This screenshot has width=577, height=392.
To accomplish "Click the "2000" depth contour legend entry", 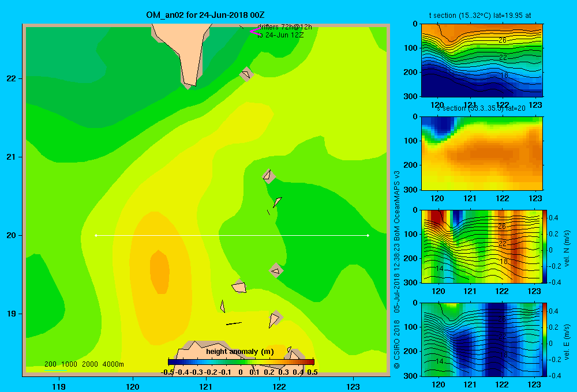I will 90,364.
